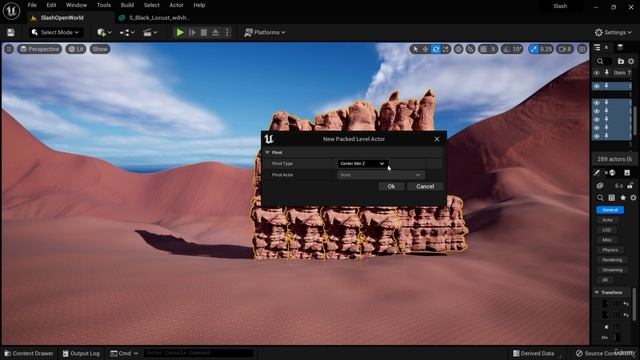Viewport: 640px width, 360px height.
Task: Open the File menu
Action: (x=32, y=5)
